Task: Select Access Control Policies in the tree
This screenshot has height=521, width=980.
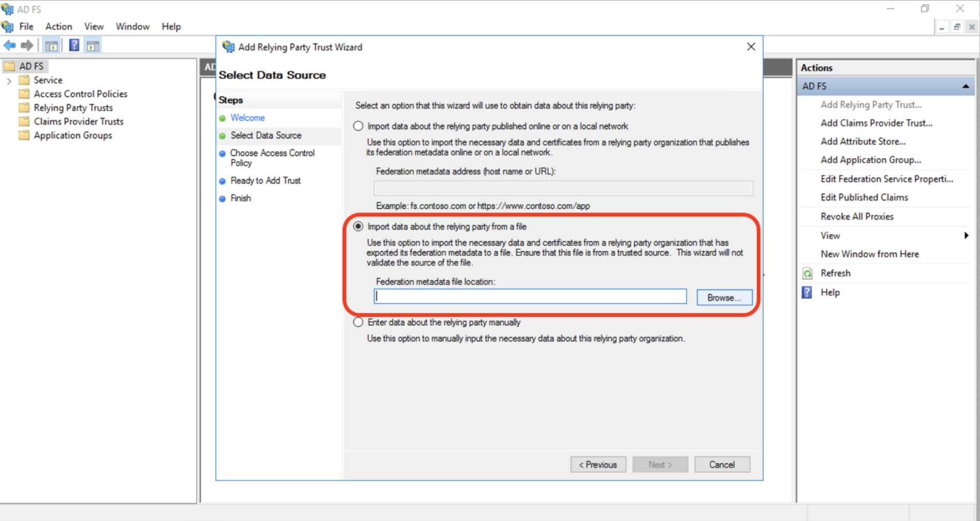Action: 81,94
